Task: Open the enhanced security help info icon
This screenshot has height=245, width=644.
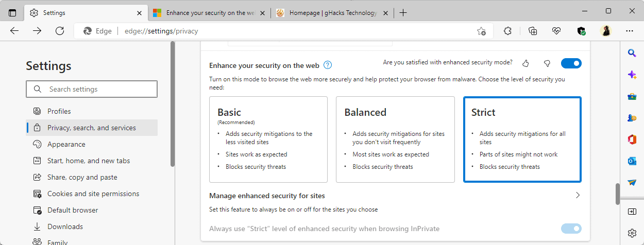Action: pyautogui.click(x=327, y=65)
